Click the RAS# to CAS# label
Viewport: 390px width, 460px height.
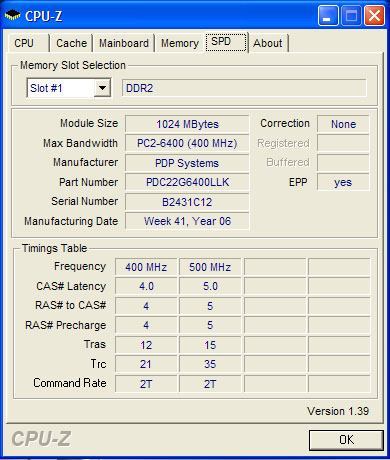coord(71,305)
